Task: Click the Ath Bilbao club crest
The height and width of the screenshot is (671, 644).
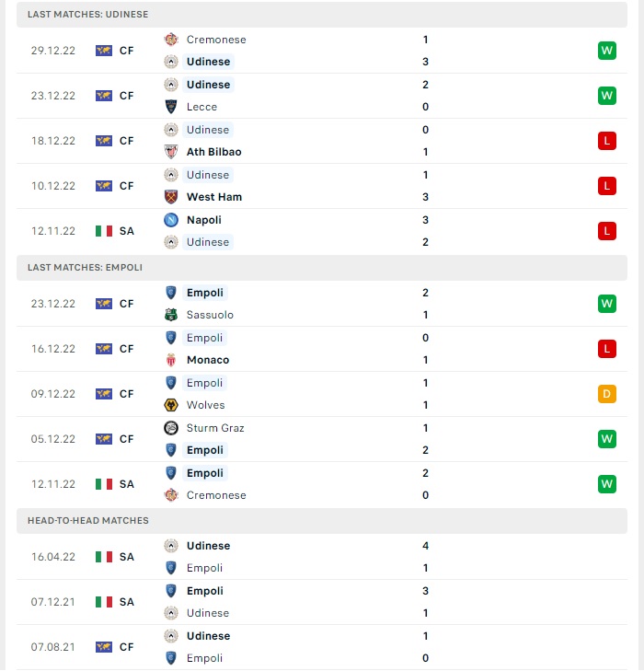Action: click(171, 152)
